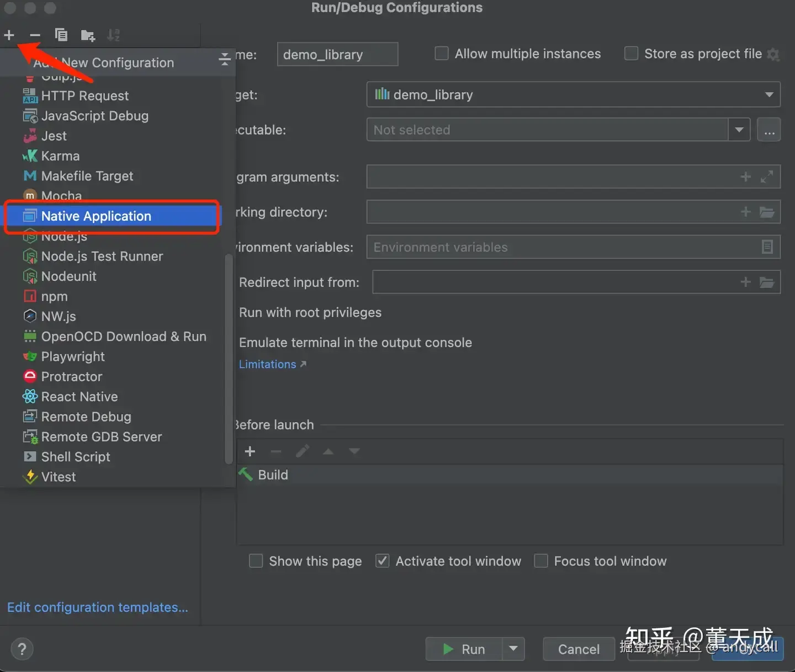Browse the Working directory folder icon
This screenshot has height=672, width=795.
coord(767,212)
